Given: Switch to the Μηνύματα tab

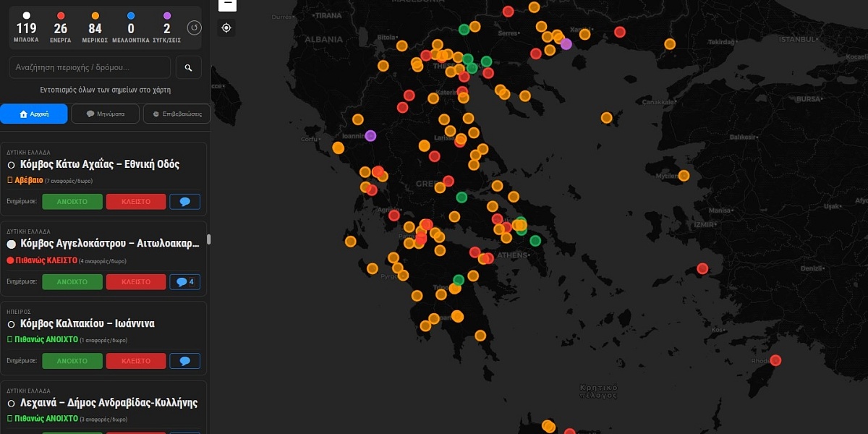Looking at the screenshot, I should (105, 114).
